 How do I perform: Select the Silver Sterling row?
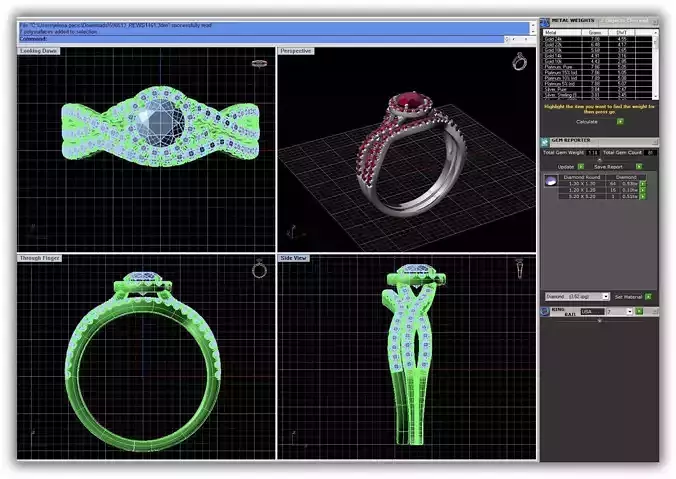point(597,95)
